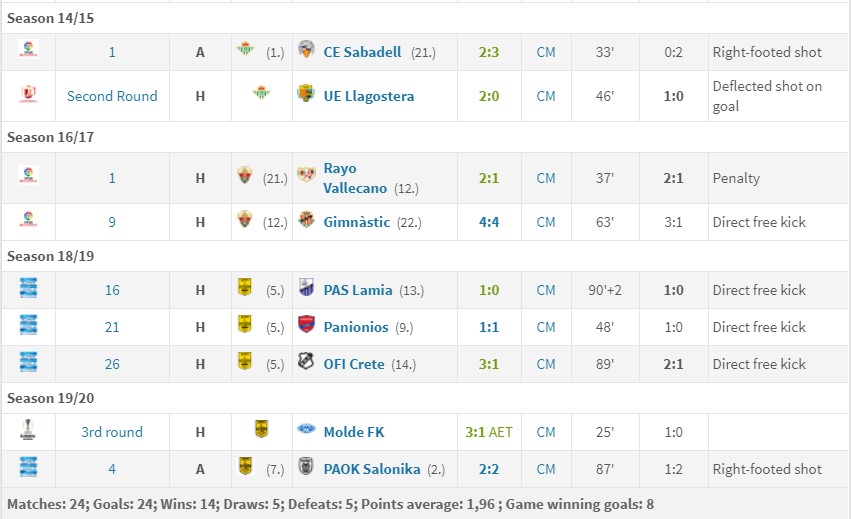The width and height of the screenshot is (851, 519).
Task: Click Copa del Rey competition icon
Action: pos(28,93)
